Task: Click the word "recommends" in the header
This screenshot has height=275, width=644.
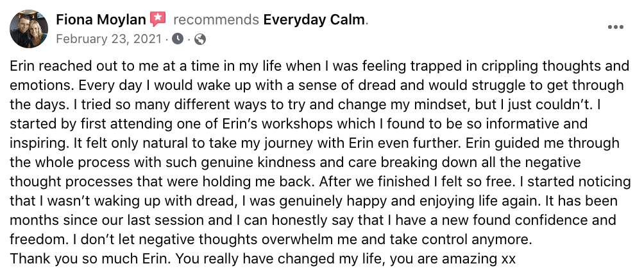Action: [x=216, y=20]
